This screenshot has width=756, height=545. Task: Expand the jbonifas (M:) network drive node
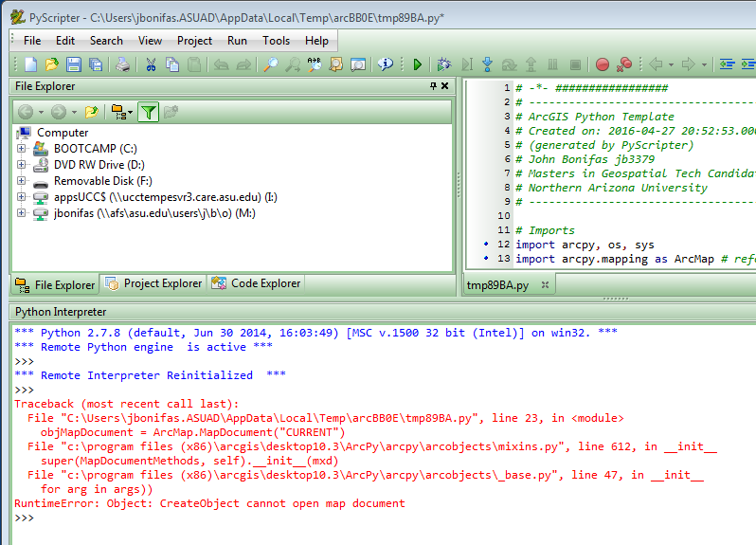21,212
